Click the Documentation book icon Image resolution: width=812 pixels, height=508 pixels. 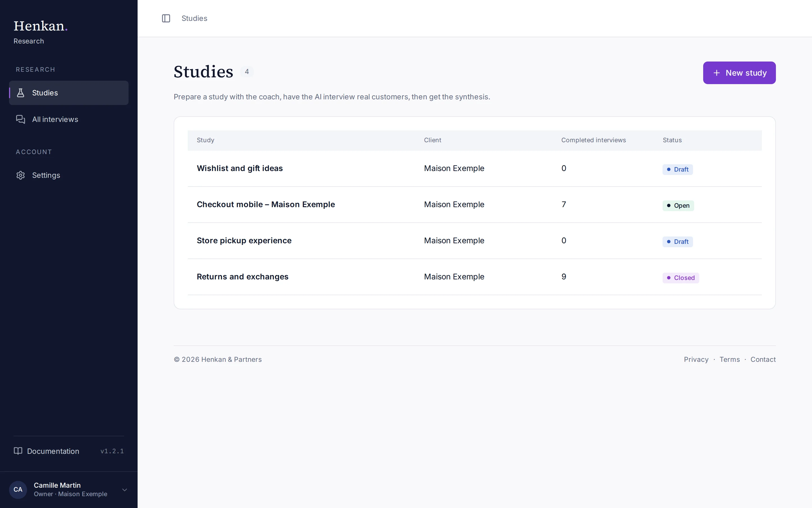pyautogui.click(x=18, y=451)
